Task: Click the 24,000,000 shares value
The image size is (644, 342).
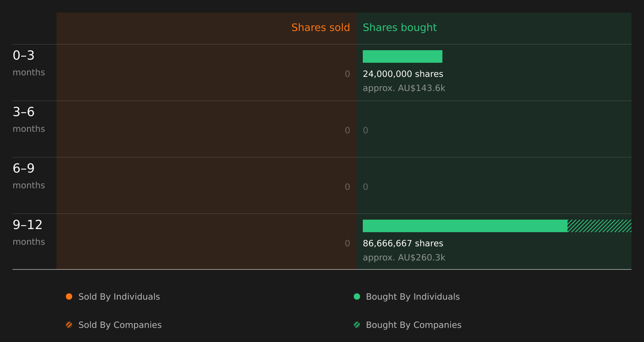Action: click(x=403, y=74)
